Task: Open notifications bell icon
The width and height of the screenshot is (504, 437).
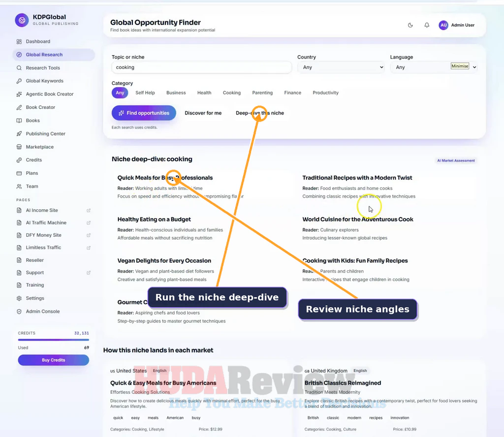Action: 427,25
